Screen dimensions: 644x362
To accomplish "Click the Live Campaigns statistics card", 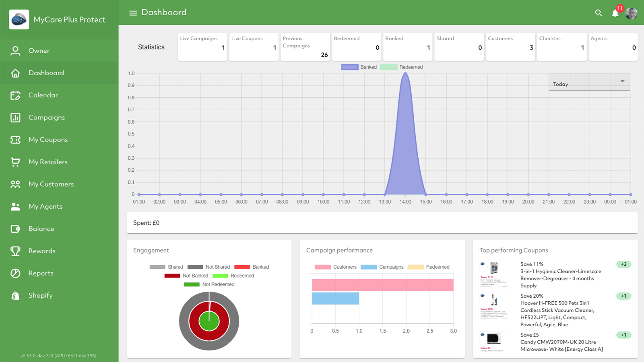I will coord(202,47).
